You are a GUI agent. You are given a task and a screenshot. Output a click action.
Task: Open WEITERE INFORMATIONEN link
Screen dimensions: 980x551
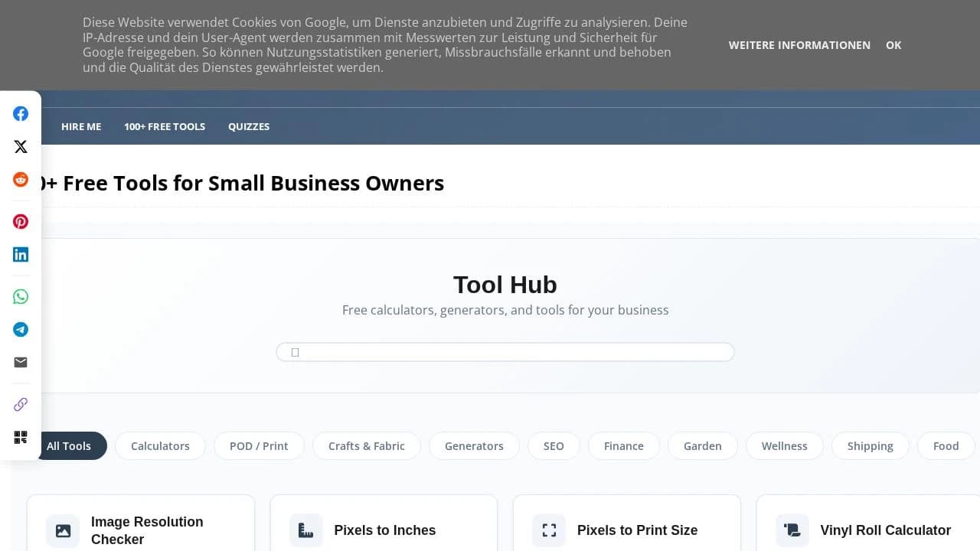pyautogui.click(x=799, y=45)
